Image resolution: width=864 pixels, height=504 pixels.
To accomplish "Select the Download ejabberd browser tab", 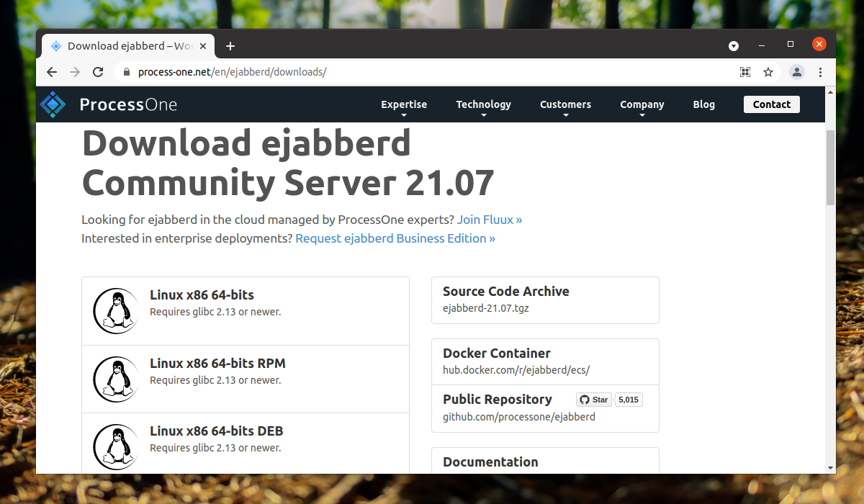I will click(x=126, y=46).
